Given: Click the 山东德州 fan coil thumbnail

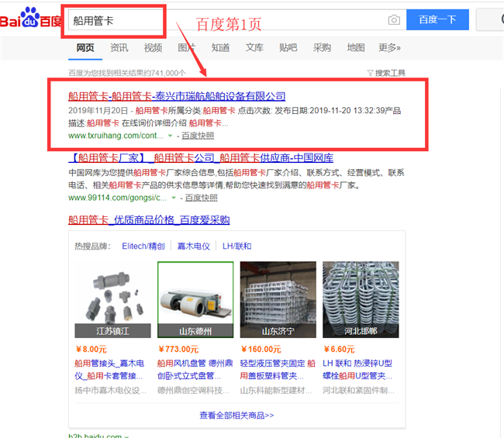Looking at the screenshot, I should pyautogui.click(x=195, y=299).
